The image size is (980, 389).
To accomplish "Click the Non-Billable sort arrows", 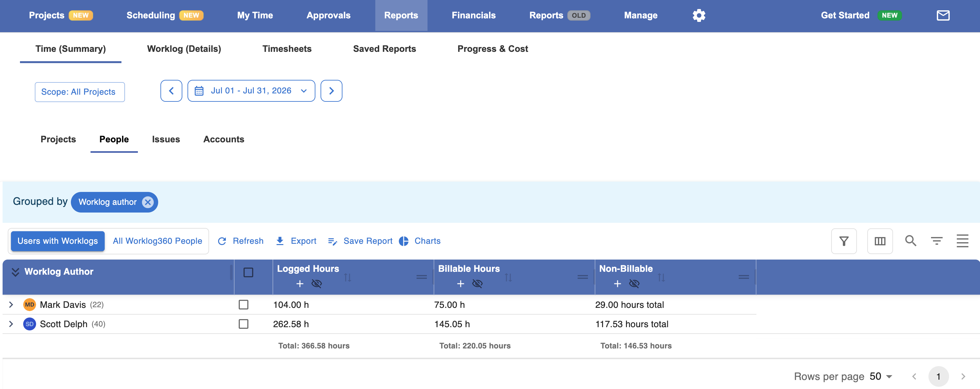I will 661,278.
